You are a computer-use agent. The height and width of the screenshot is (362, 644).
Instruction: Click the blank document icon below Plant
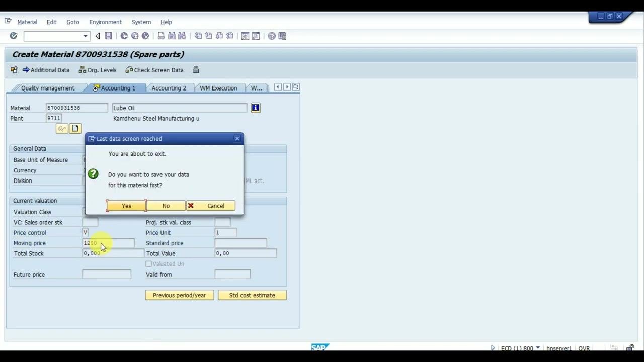75,129
